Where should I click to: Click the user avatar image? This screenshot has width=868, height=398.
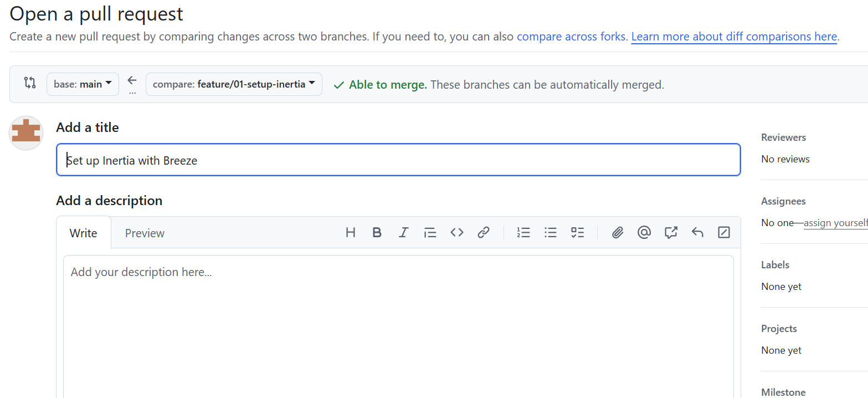click(26, 133)
